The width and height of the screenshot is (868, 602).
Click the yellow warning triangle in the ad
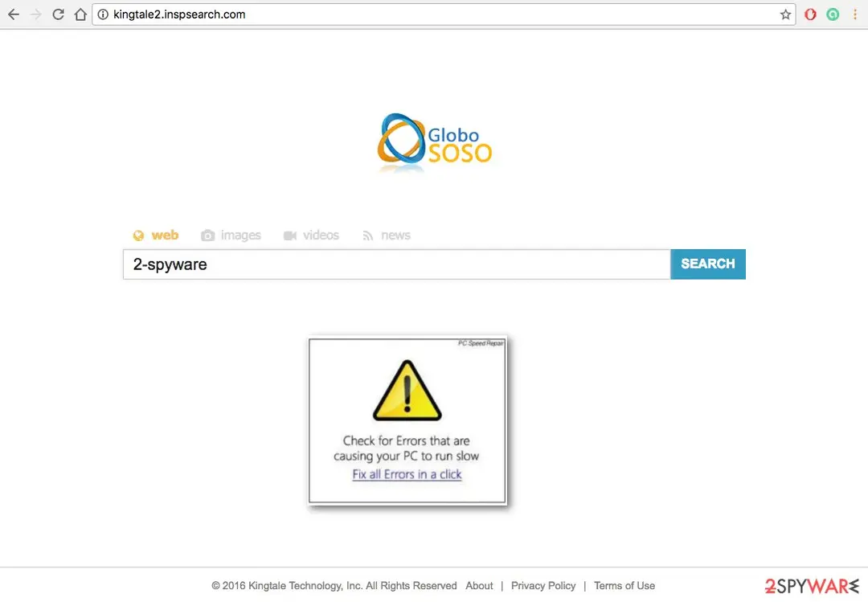tap(407, 391)
